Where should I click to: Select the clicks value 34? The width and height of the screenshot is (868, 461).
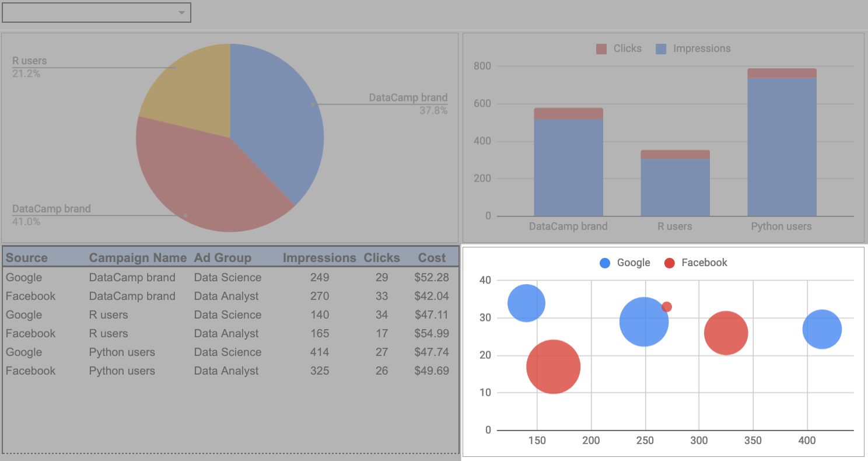pos(382,315)
